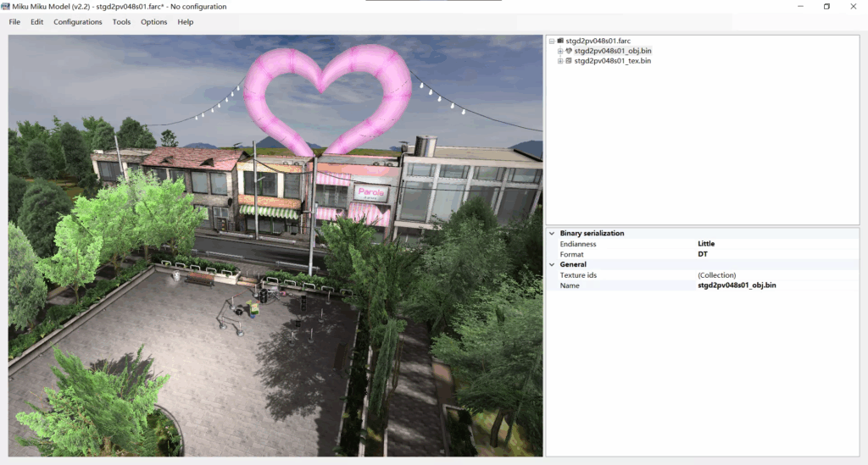The height and width of the screenshot is (465, 868).
Task: Select the Texture ids property
Action: click(578, 275)
